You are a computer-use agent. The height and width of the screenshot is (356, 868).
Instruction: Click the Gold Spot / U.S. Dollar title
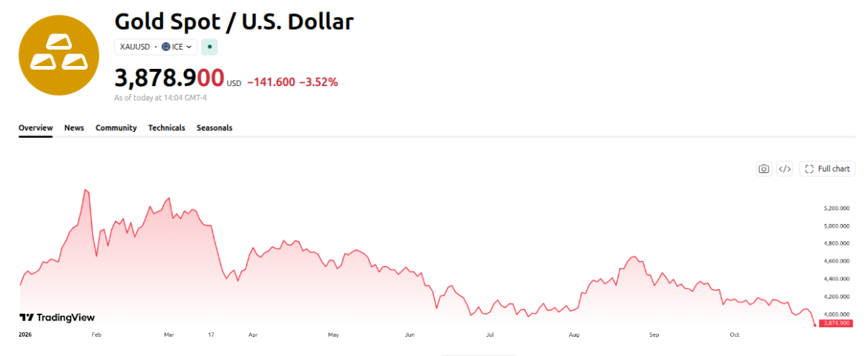pos(234,21)
